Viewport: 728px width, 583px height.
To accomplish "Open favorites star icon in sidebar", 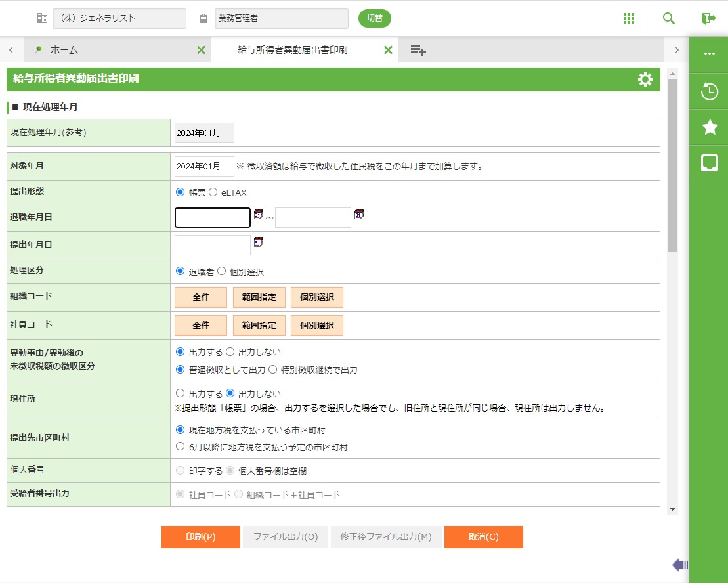I will coord(709,127).
